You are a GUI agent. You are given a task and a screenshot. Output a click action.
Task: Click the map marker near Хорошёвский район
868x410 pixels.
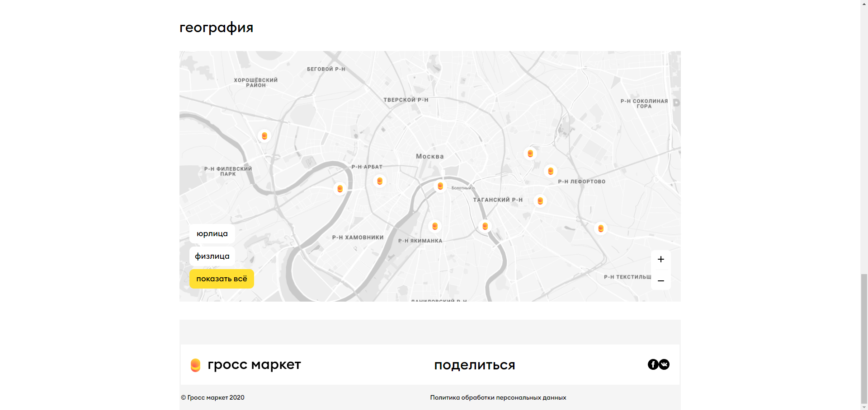pos(264,136)
